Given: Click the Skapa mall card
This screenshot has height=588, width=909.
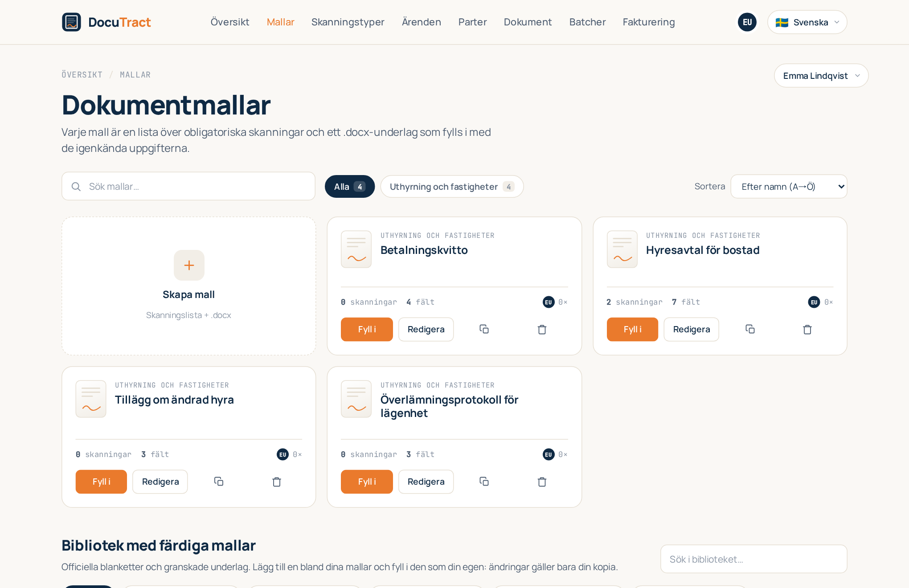Looking at the screenshot, I should pos(189,286).
